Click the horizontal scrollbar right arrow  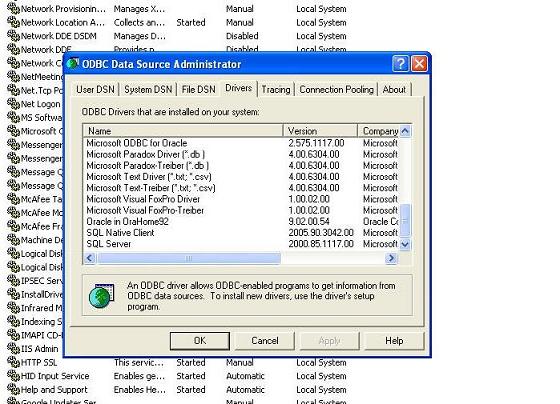click(391, 258)
